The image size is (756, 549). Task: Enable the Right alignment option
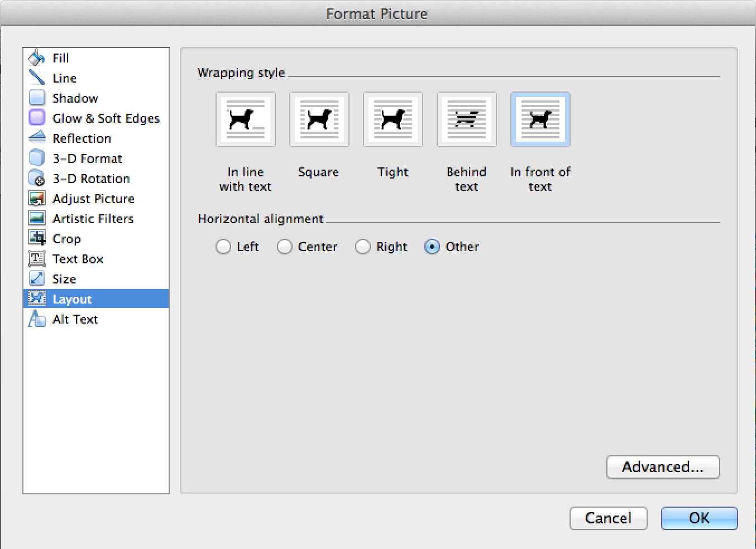pyautogui.click(x=363, y=247)
